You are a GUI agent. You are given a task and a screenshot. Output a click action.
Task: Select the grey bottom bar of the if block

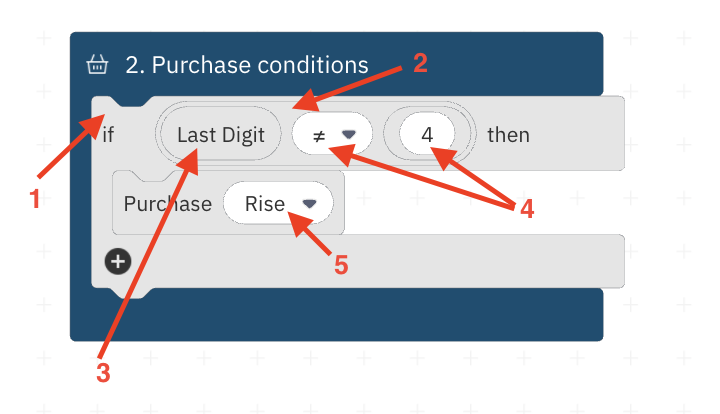point(358,261)
